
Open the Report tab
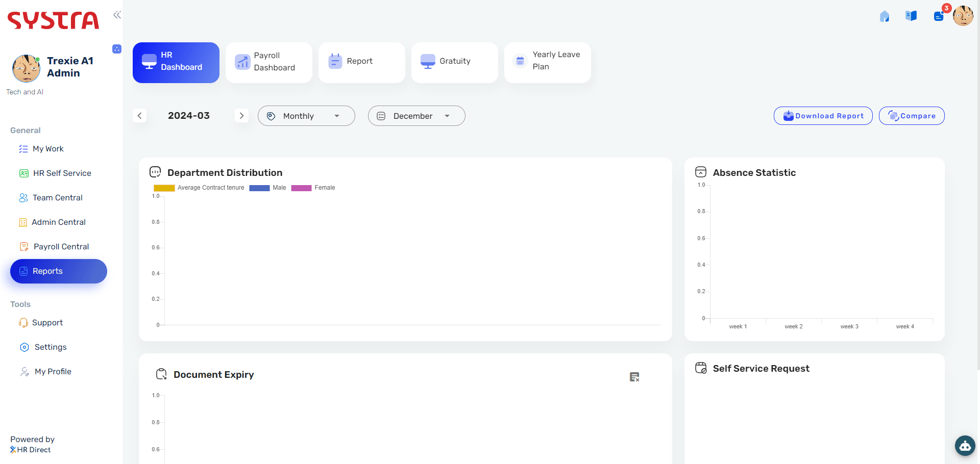[x=362, y=63]
